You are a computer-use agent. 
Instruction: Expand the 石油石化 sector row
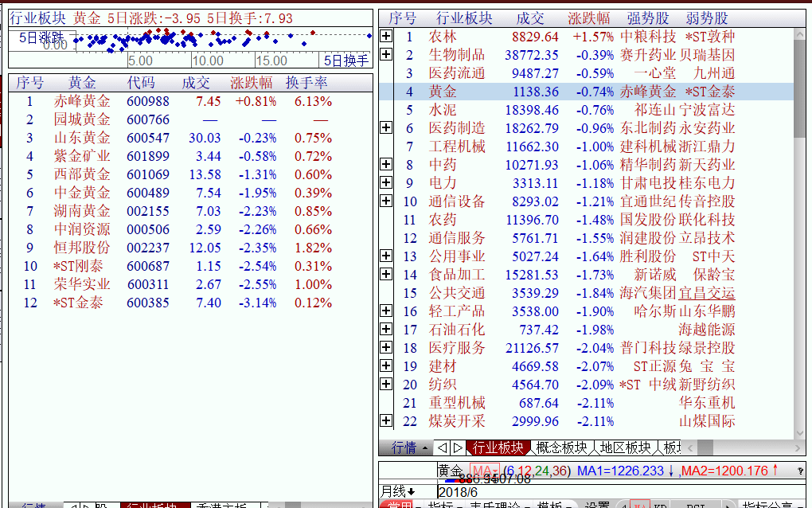click(x=386, y=329)
